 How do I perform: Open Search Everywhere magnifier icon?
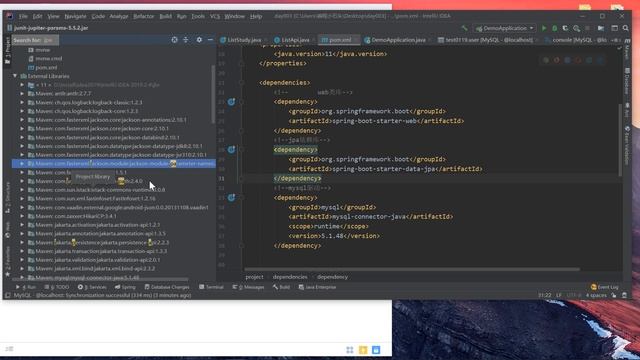click(626, 28)
